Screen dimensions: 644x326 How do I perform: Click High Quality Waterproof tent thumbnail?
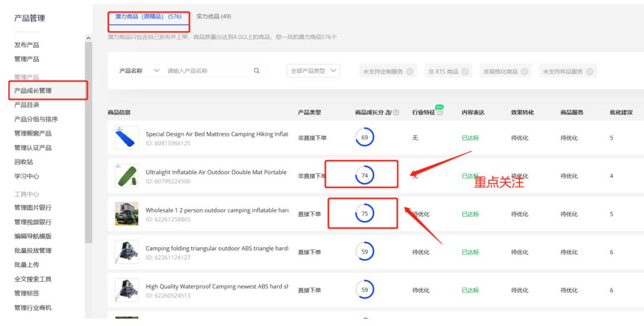pos(126,290)
